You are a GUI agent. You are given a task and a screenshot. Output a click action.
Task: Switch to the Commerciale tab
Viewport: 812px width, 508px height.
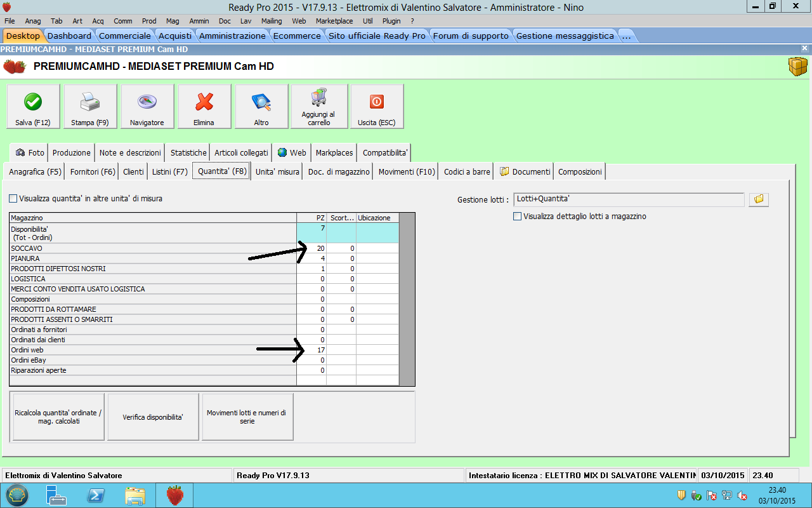click(x=125, y=36)
